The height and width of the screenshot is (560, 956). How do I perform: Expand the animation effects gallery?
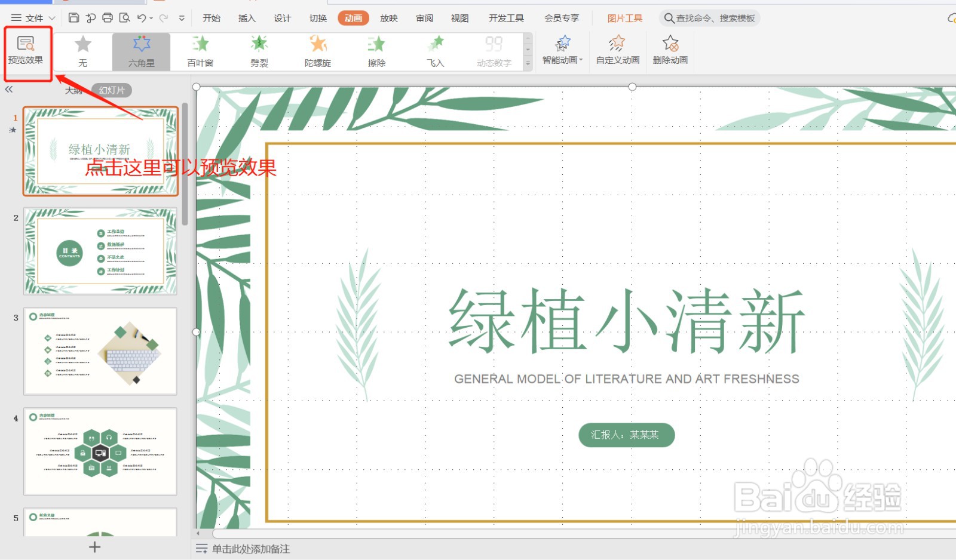tap(528, 63)
